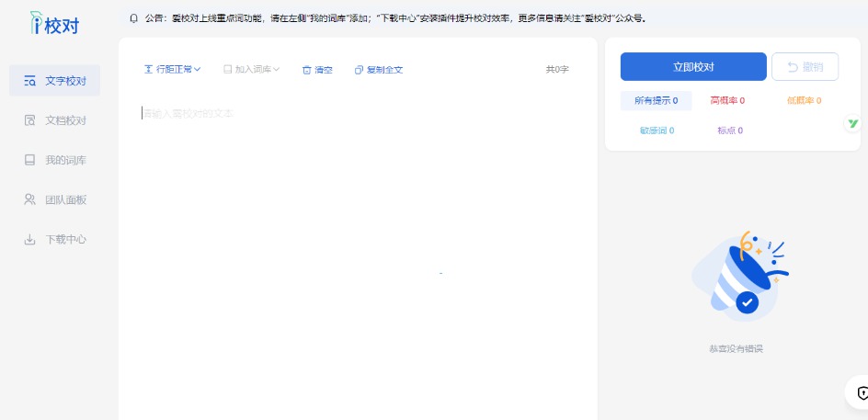Viewport: 868px width, 420px height.
Task: Click the 下载中心 download icon
Action: click(30, 240)
